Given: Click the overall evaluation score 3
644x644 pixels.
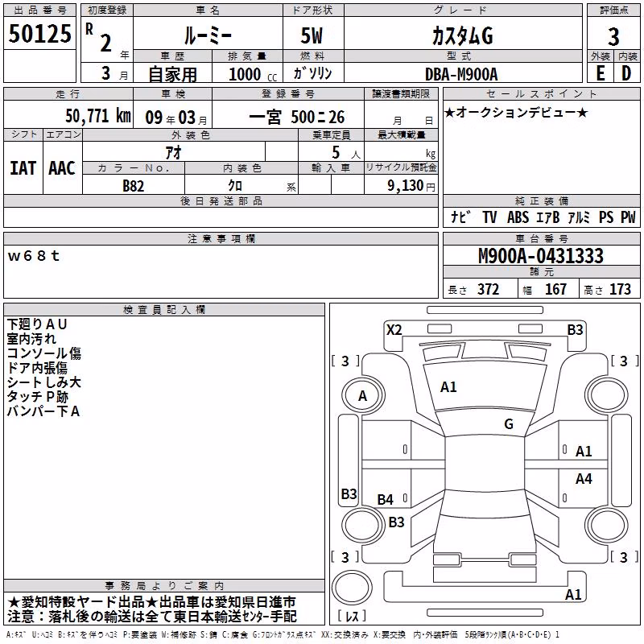Looking at the screenshot, I should [x=613, y=37].
